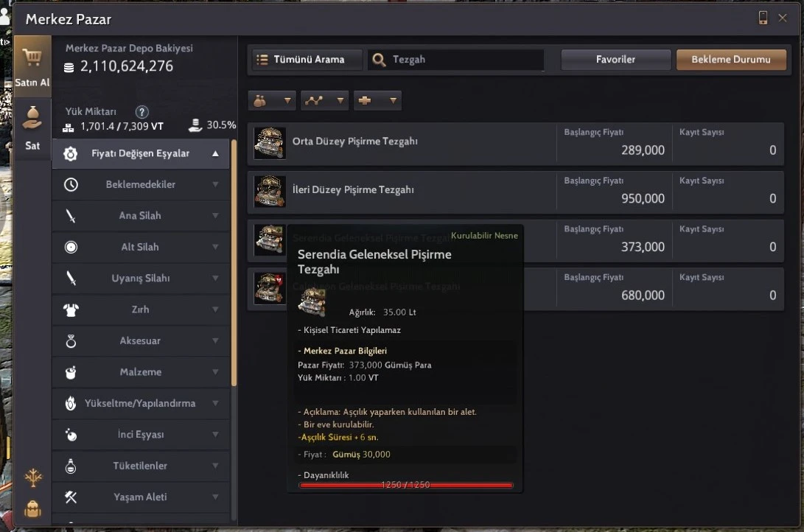Image resolution: width=804 pixels, height=532 pixels.
Task: Click the tree icon in the sidebar bottom
Action: 33,477
